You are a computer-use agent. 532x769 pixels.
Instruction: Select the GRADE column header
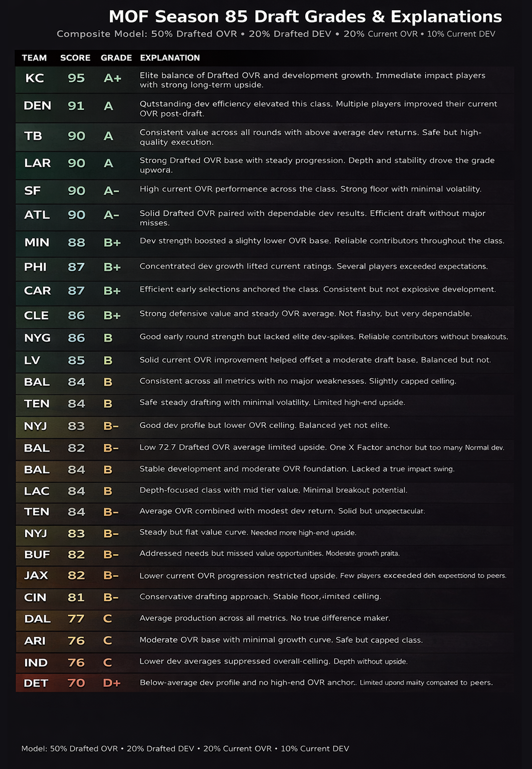pos(116,58)
